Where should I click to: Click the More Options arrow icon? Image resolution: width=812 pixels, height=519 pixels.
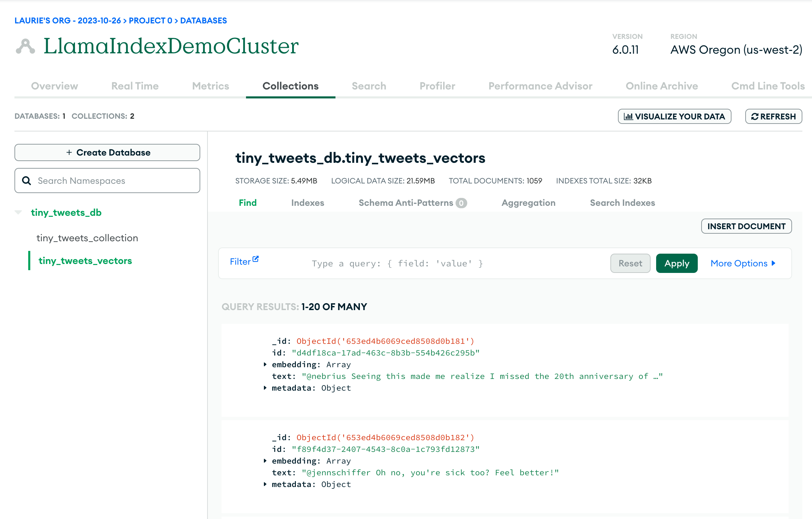point(773,263)
